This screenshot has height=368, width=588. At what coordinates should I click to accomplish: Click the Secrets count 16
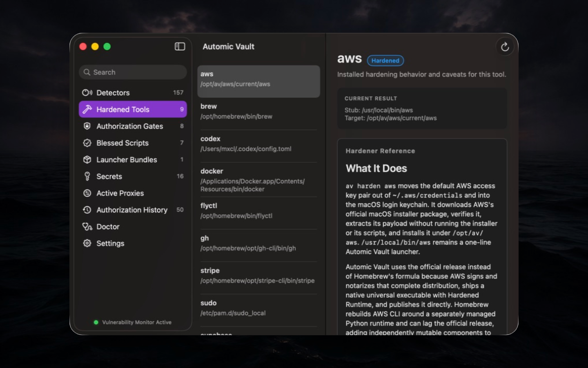180,176
